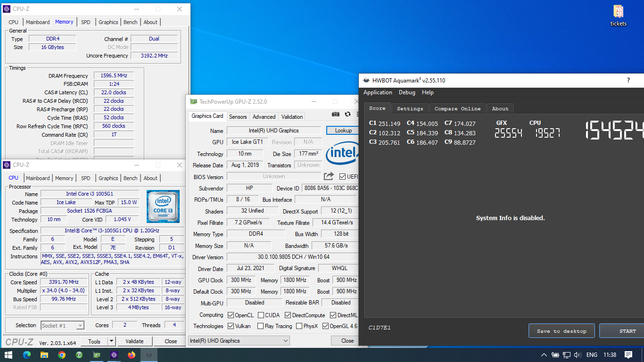The height and width of the screenshot is (362, 644).
Task: Switch to the Settings tab in Aquamark
Action: click(x=410, y=108)
